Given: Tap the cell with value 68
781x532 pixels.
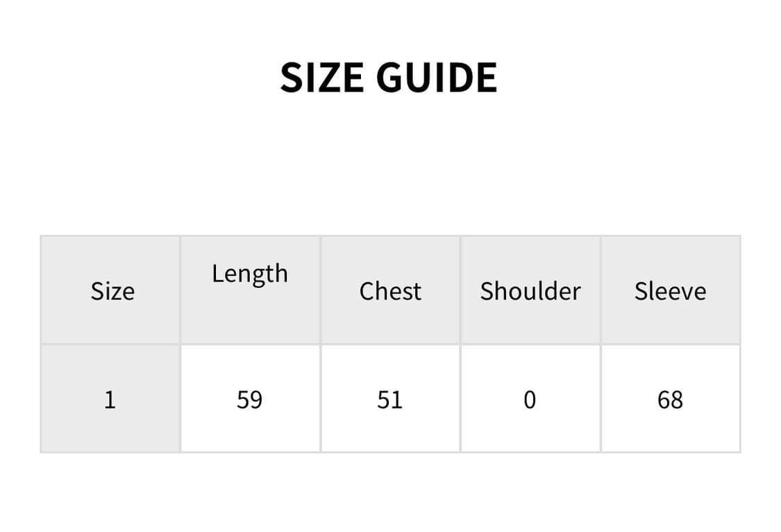Looking at the screenshot, I should [x=670, y=400].
